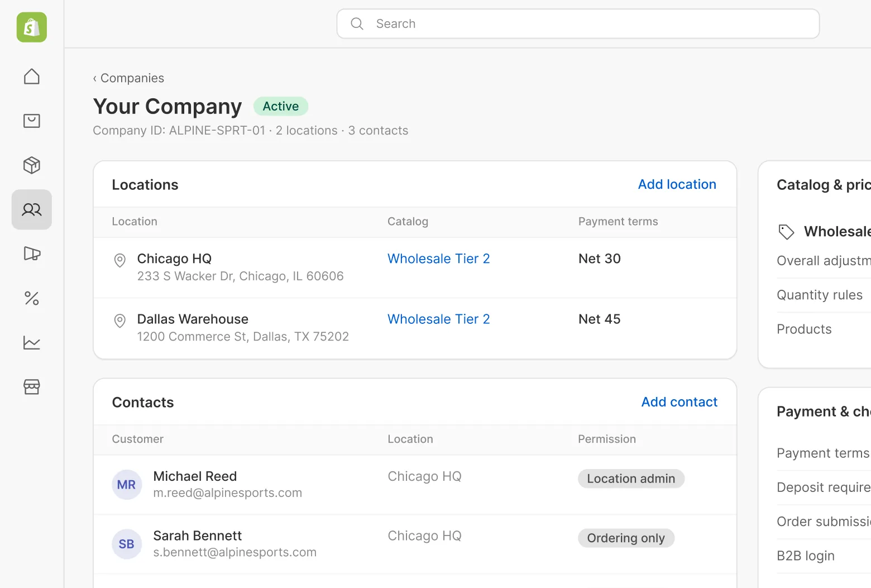Screen dimensions: 871x588
Task: Click the Company ID ALPINE-SPRT-01 line
Action: (251, 131)
